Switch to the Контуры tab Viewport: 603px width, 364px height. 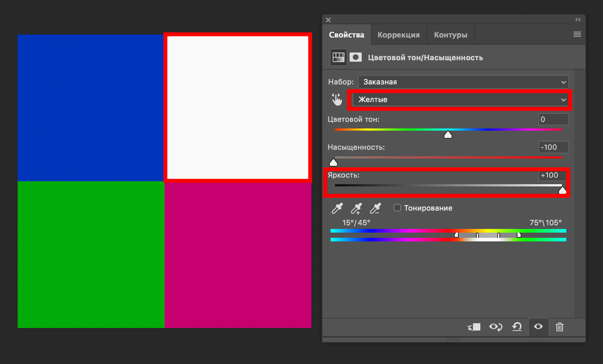450,35
